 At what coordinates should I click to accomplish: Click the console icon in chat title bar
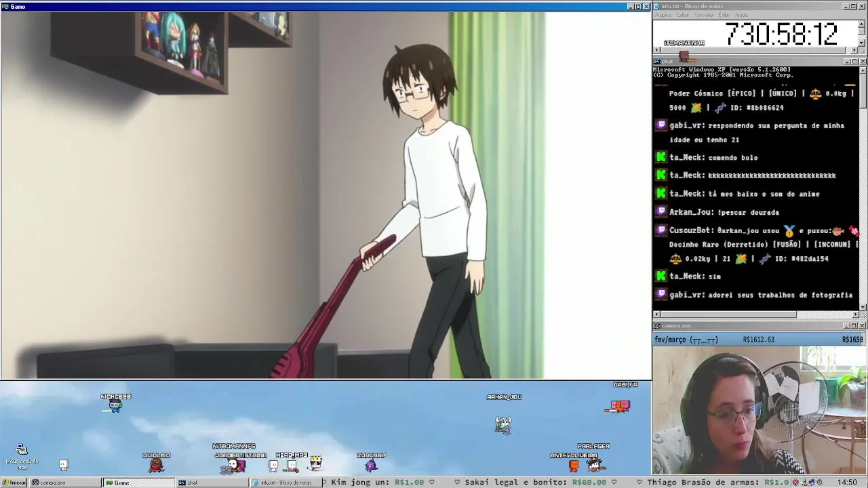pyautogui.click(x=657, y=62)
